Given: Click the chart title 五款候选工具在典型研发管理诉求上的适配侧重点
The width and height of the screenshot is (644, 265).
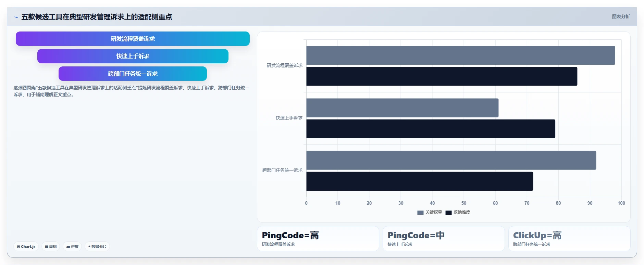Looking at the screenshot, I should (x=97, y=17).
